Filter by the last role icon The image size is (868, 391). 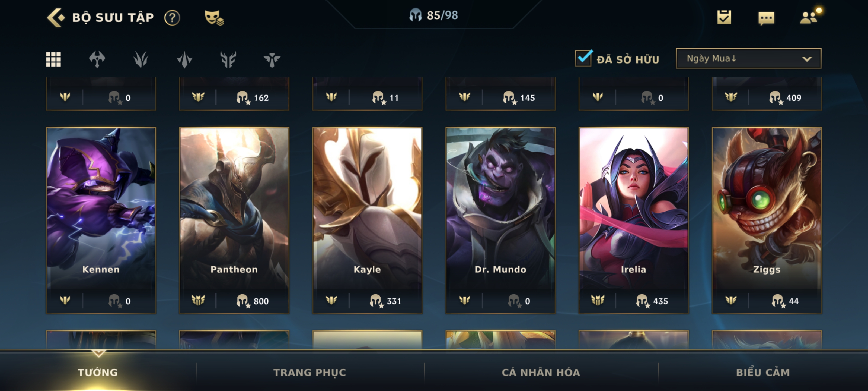[272, 60]
